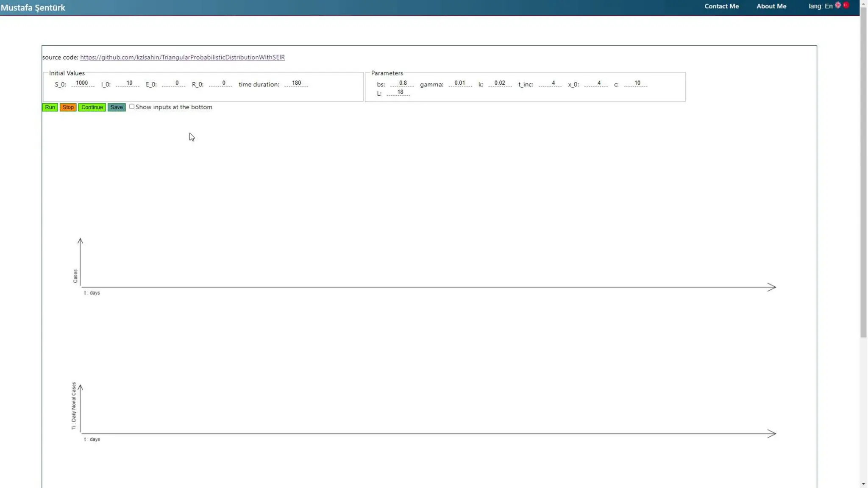Click the Continue button
Viewport: 868px width, 488px height.
tap(92, 107)
